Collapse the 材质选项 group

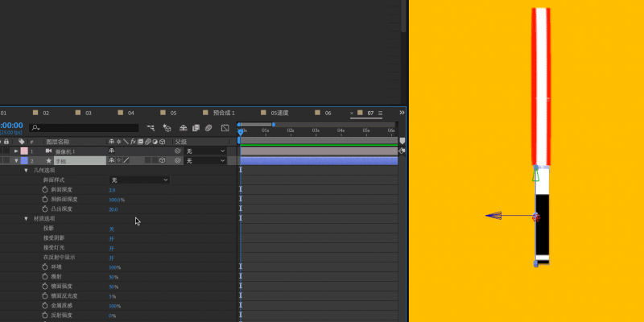(x=27, y=219)
